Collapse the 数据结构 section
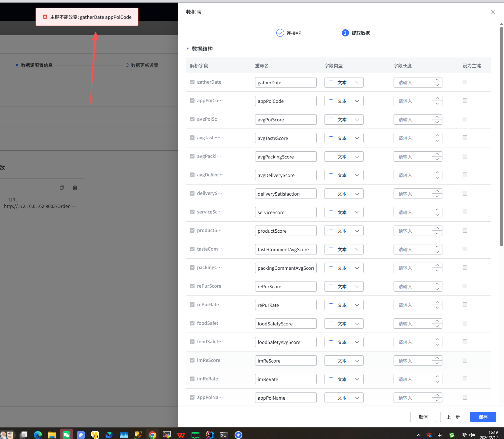This screenshot has width=504, height=439. (x=188, y=49)
